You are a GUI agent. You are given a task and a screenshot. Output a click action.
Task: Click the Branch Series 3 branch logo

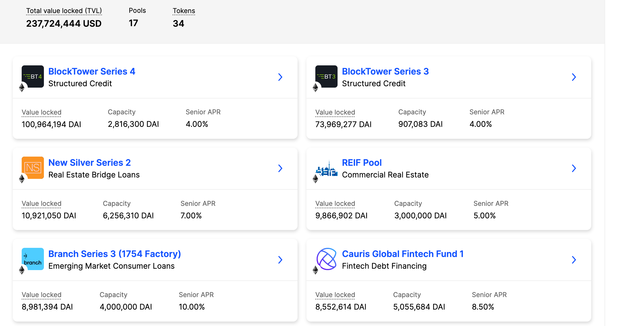pos(33,259)
